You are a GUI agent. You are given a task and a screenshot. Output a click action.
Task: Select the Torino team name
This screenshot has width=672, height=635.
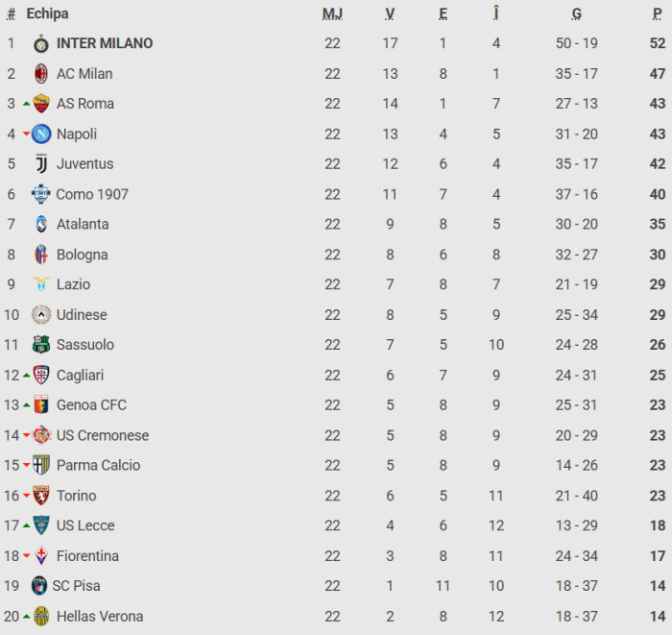coord(76,496)
